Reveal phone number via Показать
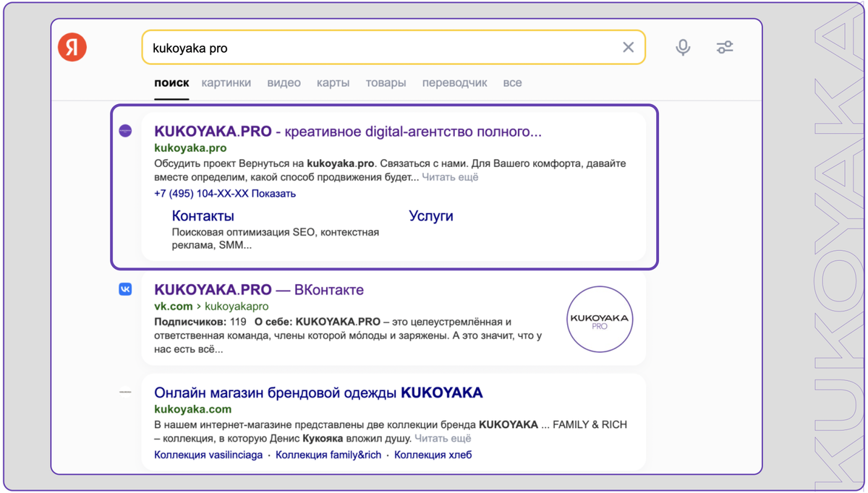 point(273,194)
